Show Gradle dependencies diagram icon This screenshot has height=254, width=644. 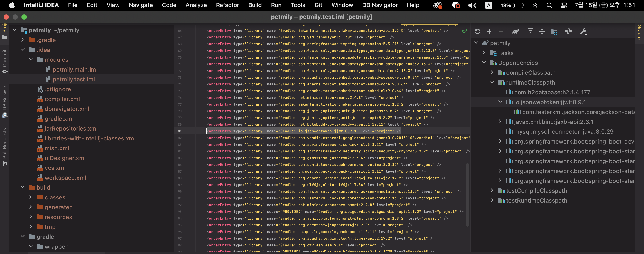[554, 32]
